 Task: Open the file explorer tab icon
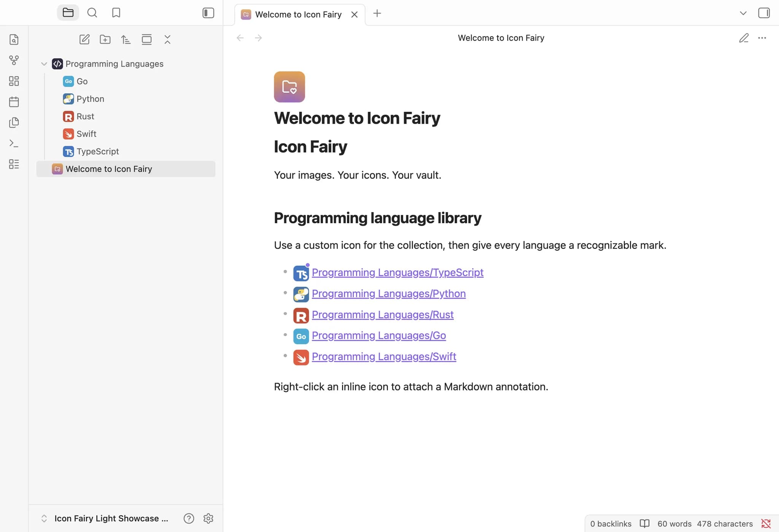[x=68, y=13]
